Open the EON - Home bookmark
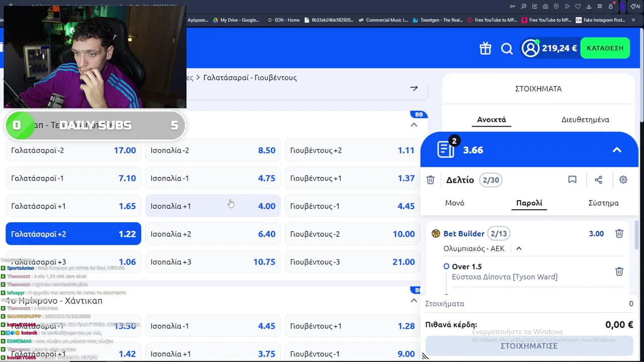Viewport: 644px width, 362px height. tap(283, 20)
